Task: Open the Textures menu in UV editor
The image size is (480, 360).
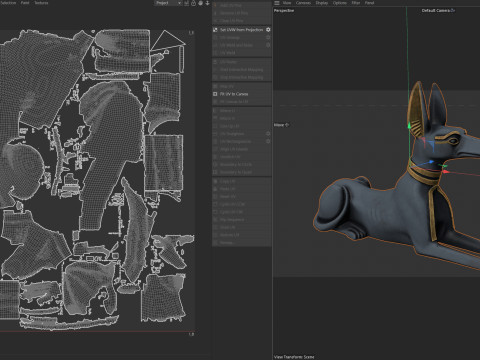Action: pyautogui.click(x=41, y=3)
